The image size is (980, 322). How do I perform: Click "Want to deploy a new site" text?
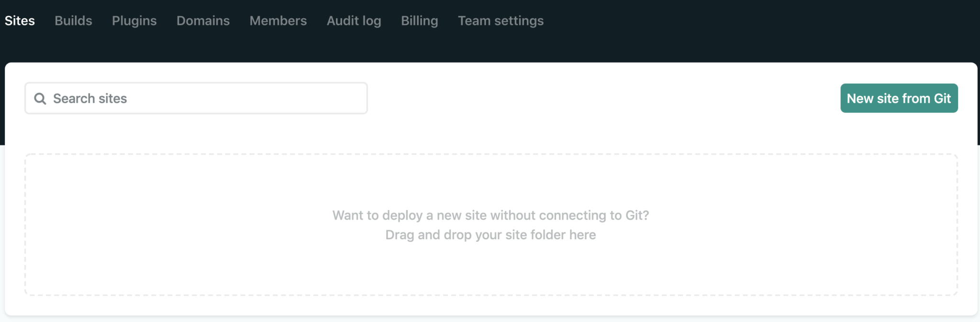490,215
